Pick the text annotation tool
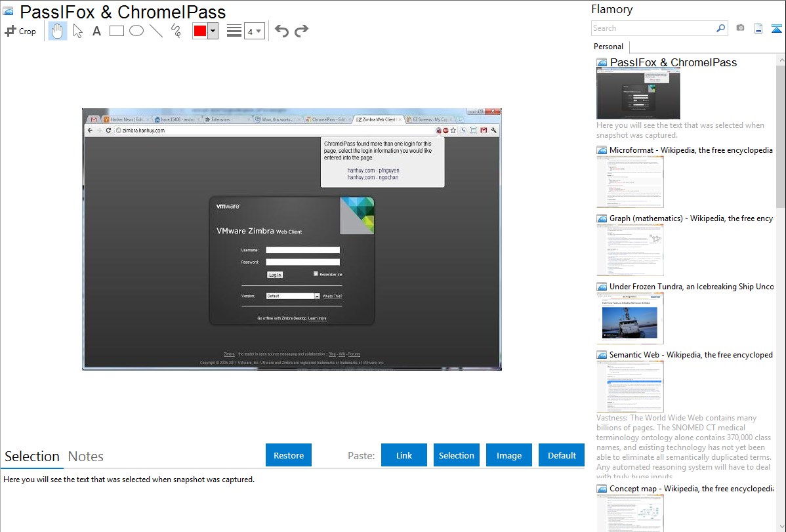 coord(96,31)
